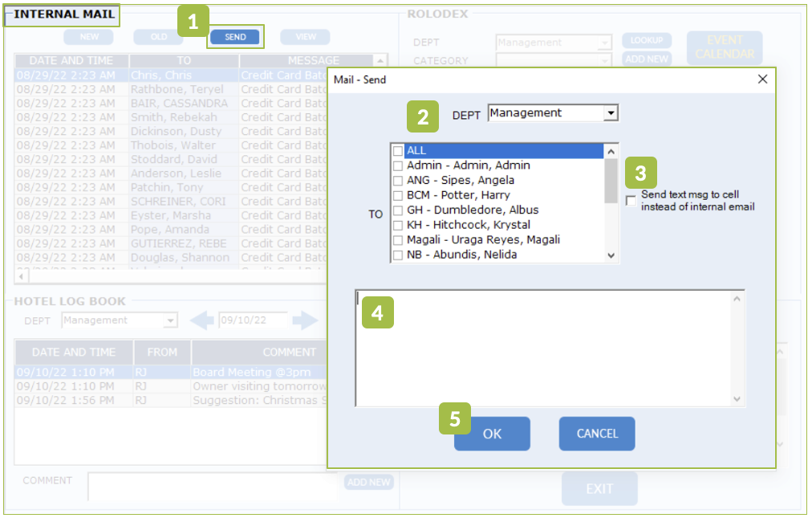Click the SEND button under Internal Mail
Screen dimensions: 812x518
tap(235, 37)
